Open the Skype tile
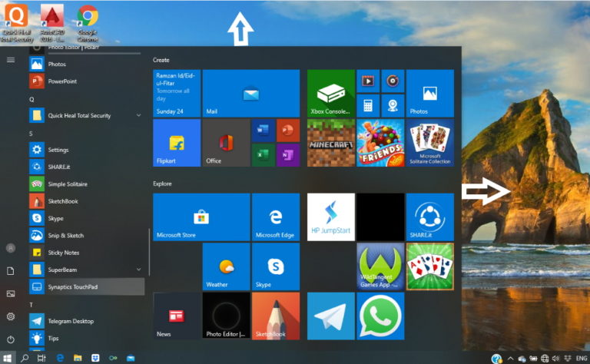The height and width of the screenshot is (364, 590). (x=276, y=266)
